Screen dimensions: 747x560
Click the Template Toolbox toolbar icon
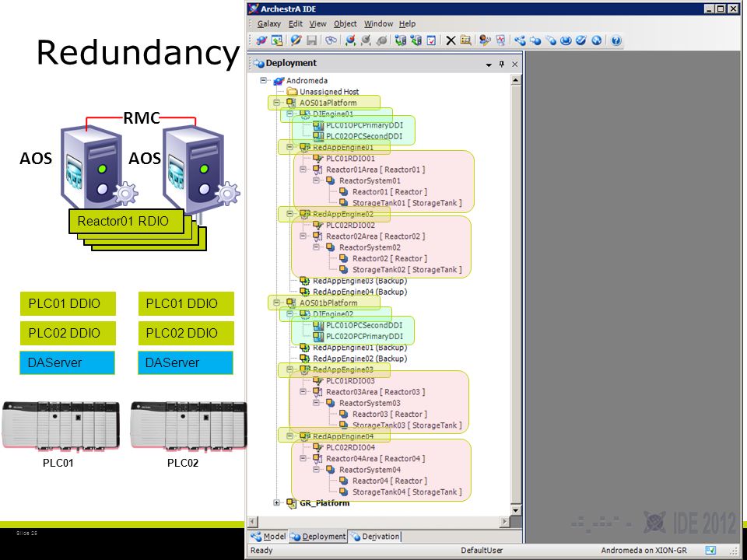[x=566, y=40]
